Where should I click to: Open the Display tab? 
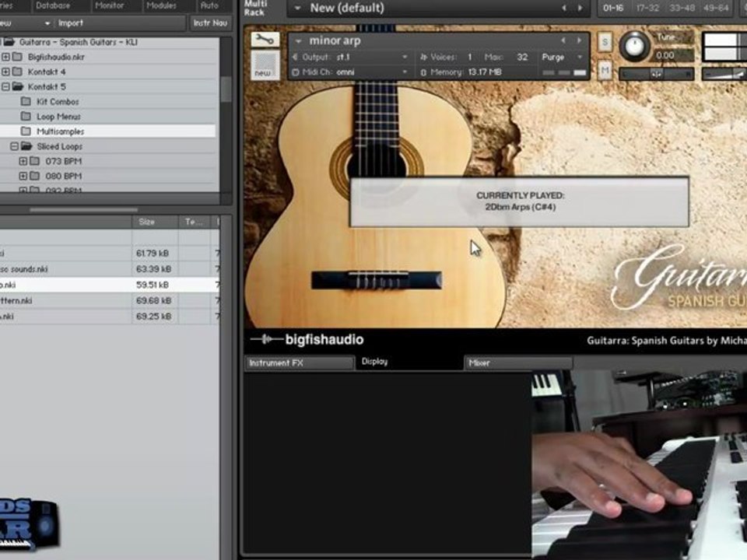point(374,362)
